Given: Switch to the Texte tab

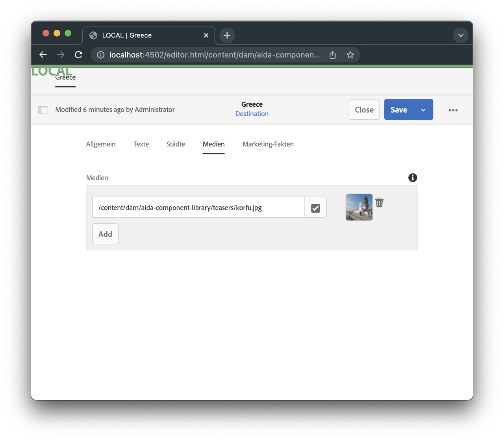Looking at the screenshot, I should 141,144.
